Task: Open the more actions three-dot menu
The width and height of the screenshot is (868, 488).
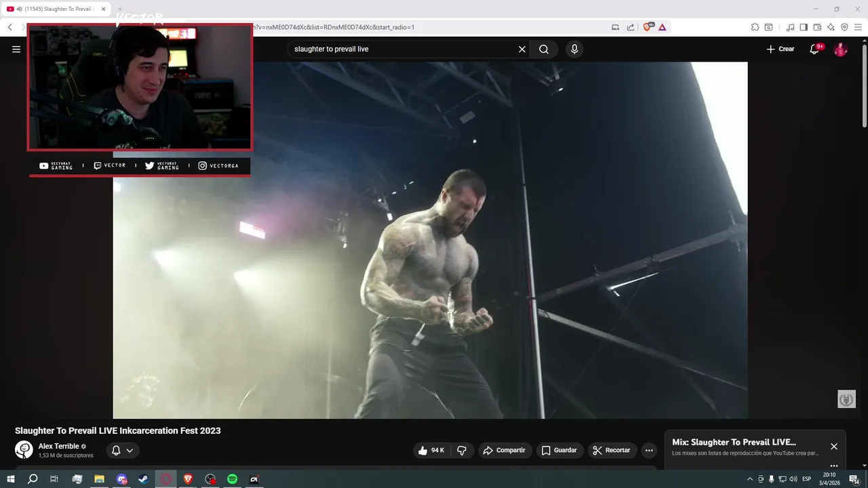Action: click(649, 450)
